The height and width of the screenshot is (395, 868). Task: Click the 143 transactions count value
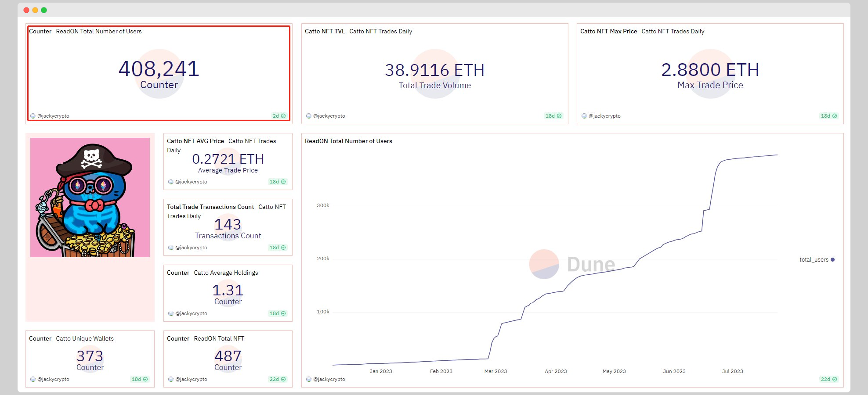coord(228,224)
